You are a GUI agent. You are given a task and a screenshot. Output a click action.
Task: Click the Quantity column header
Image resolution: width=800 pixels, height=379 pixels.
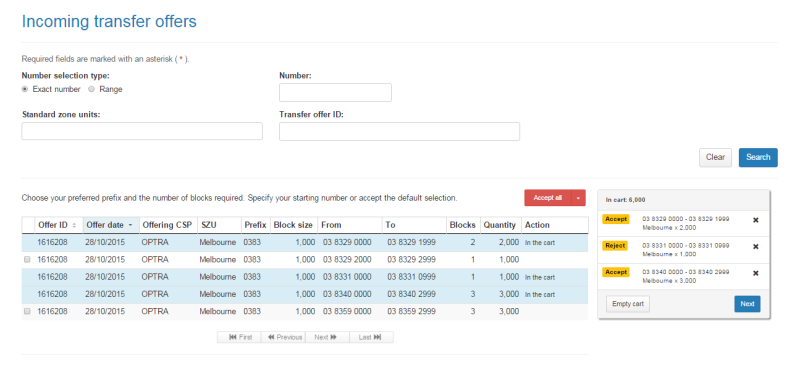(500, 225)
